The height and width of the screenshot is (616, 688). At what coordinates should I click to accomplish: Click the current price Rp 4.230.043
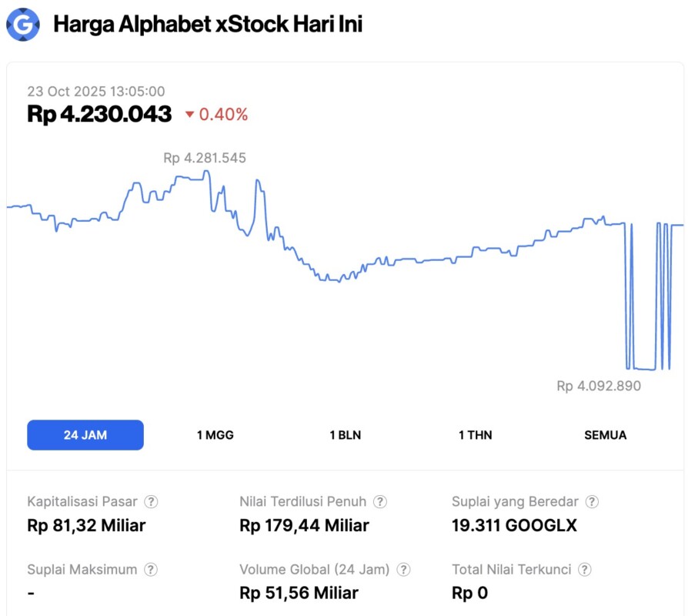click(x=99, y=114)
